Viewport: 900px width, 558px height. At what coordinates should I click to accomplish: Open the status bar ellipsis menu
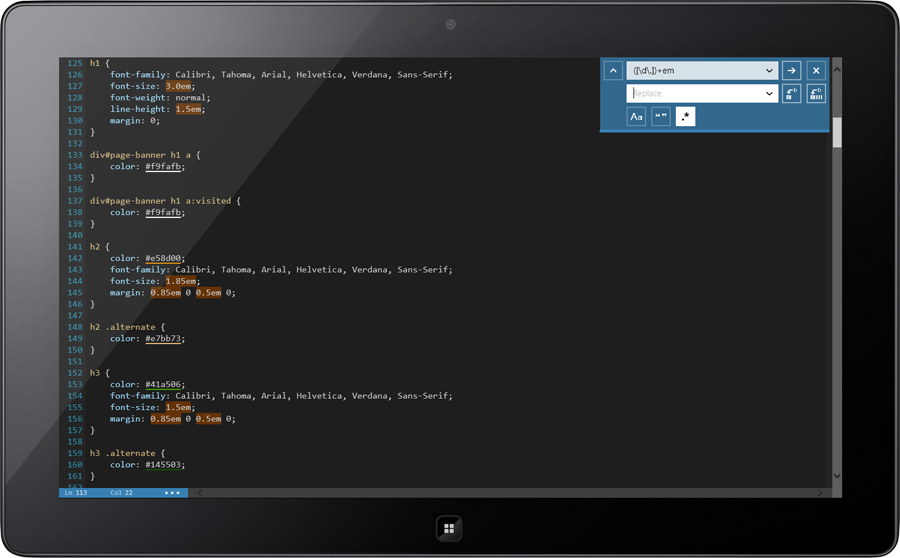tap(173, 493)
